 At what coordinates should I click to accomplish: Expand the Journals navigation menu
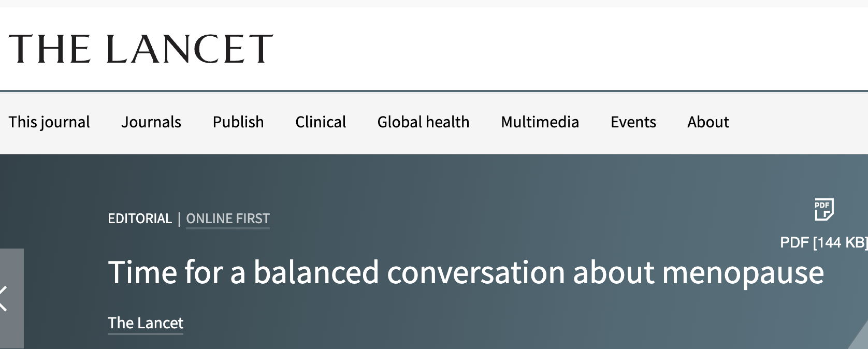[151, 122]
